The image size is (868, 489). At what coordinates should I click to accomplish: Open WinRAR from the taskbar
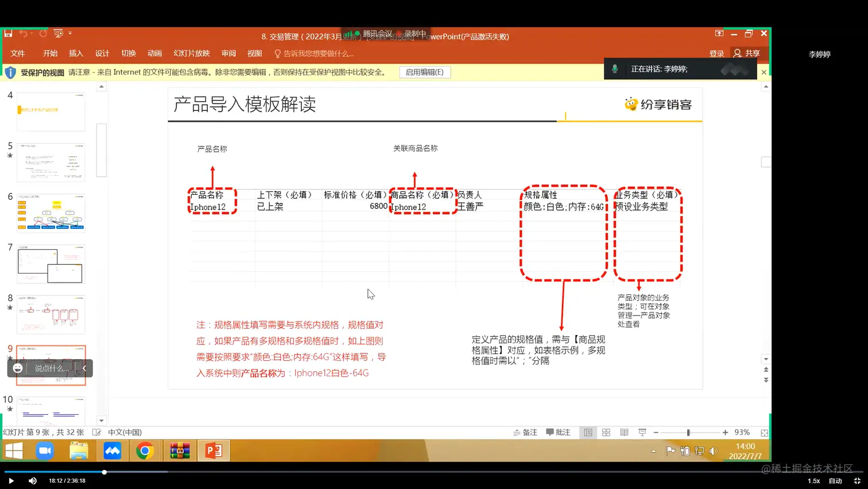pos(180,451)
